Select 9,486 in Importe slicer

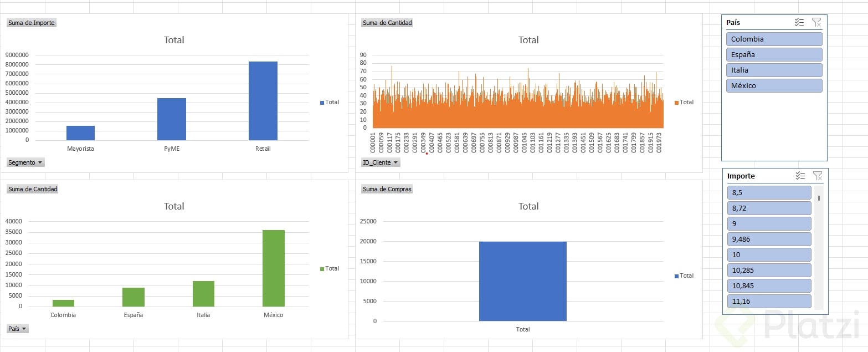769,239
